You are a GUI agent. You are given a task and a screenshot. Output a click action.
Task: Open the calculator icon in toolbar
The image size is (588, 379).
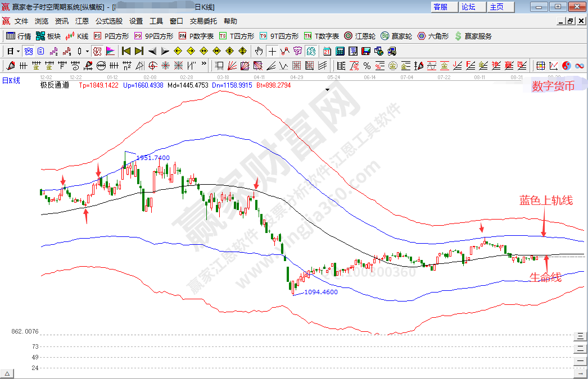pyautogui.click(x=340, y=51)
